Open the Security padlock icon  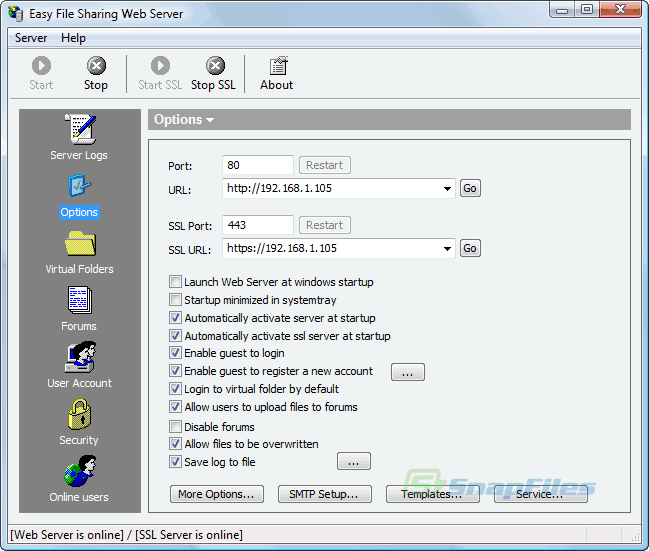pyautogui.click(x=79, y=422)
